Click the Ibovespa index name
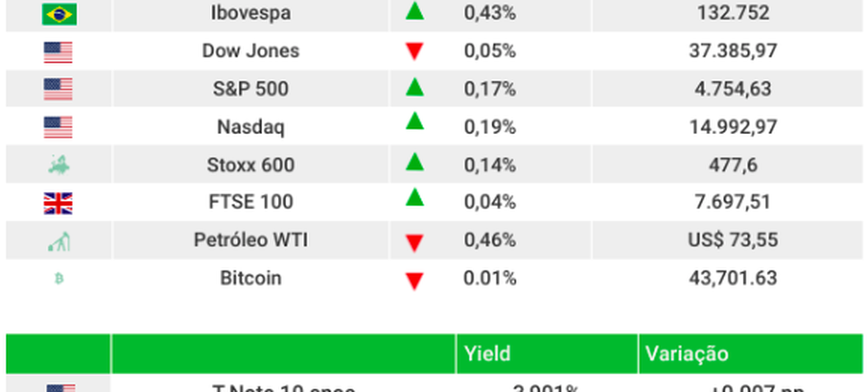Viewport: 868px width, 392px height. pos(251,13)
